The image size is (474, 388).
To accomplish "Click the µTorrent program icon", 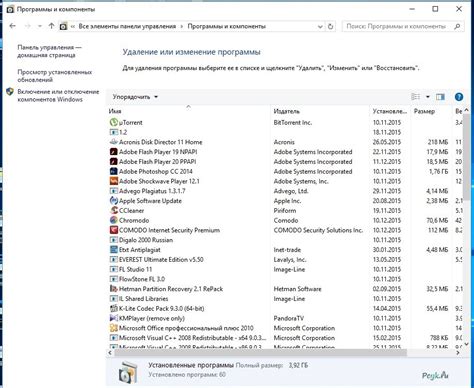I will coord(114,122).
